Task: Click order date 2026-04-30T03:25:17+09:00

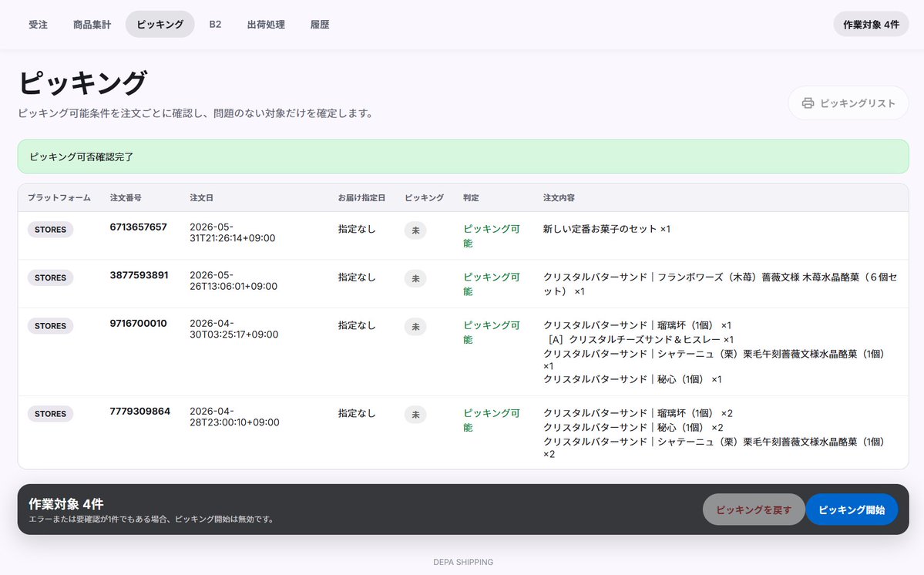Action: pyautogui.click(x=234, y=329)
